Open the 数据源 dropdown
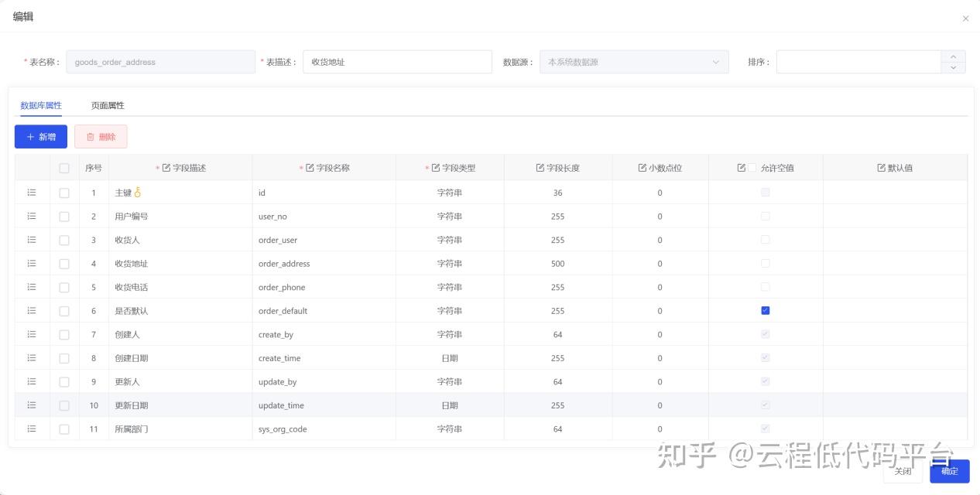The image size is (980, 495). tap(634, 62)
